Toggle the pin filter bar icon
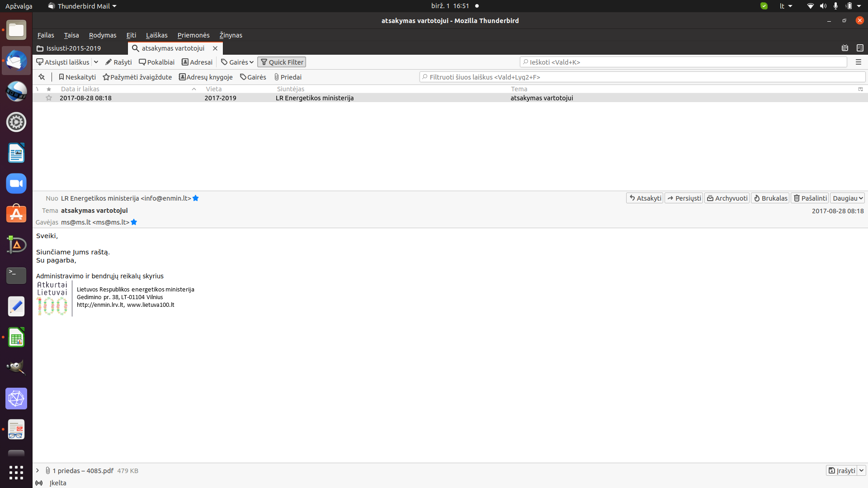This screenshot has width=868, height=488. tap(42, 77)
